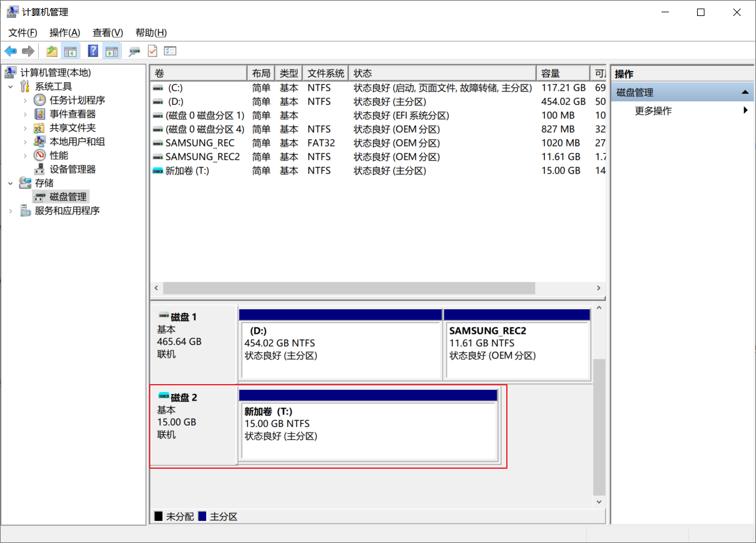
Task: Open the 更多操作 submenu arrow
Action: click(x=746, y=109)
